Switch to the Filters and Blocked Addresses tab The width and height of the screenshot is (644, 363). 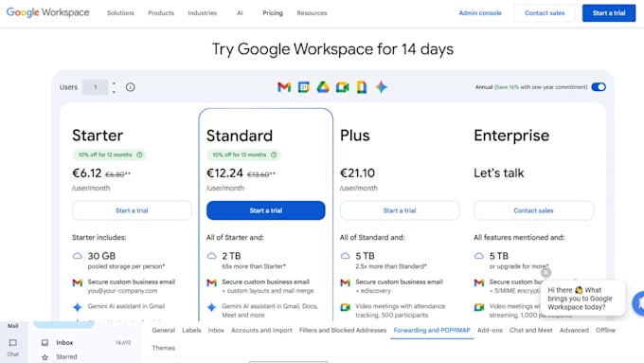[x=343, y=330]
